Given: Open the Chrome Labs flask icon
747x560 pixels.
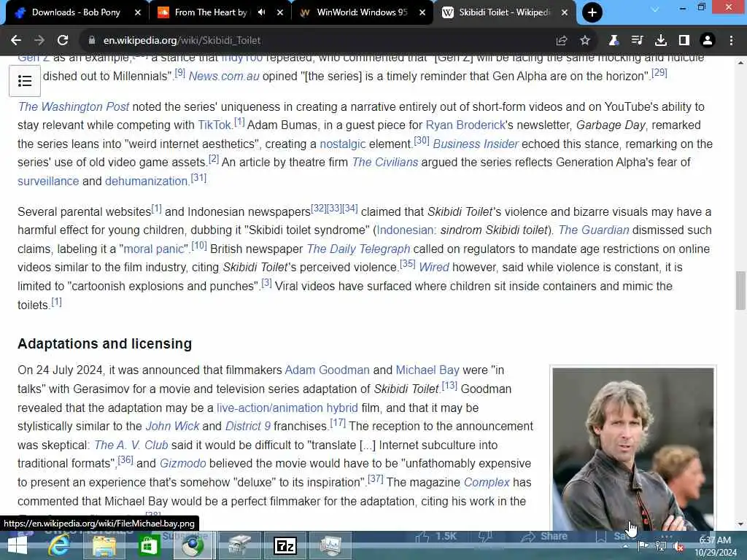Looking at the screenshot, I should click(x=614, y=41).
